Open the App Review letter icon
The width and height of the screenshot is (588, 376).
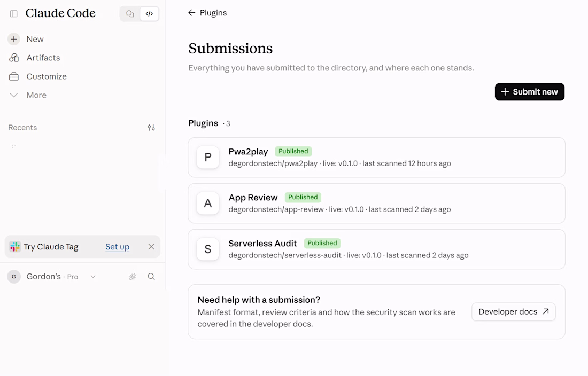click(x=208, y=203)
